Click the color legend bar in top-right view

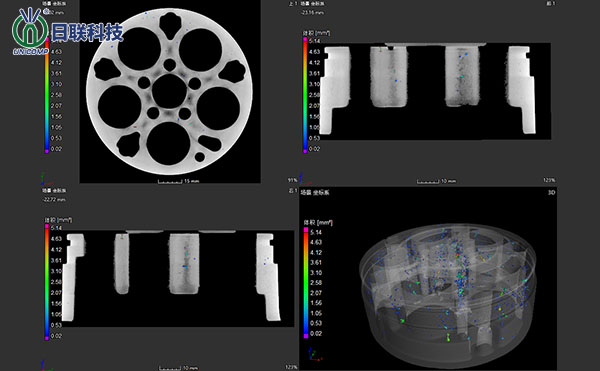tap(305, 95)
